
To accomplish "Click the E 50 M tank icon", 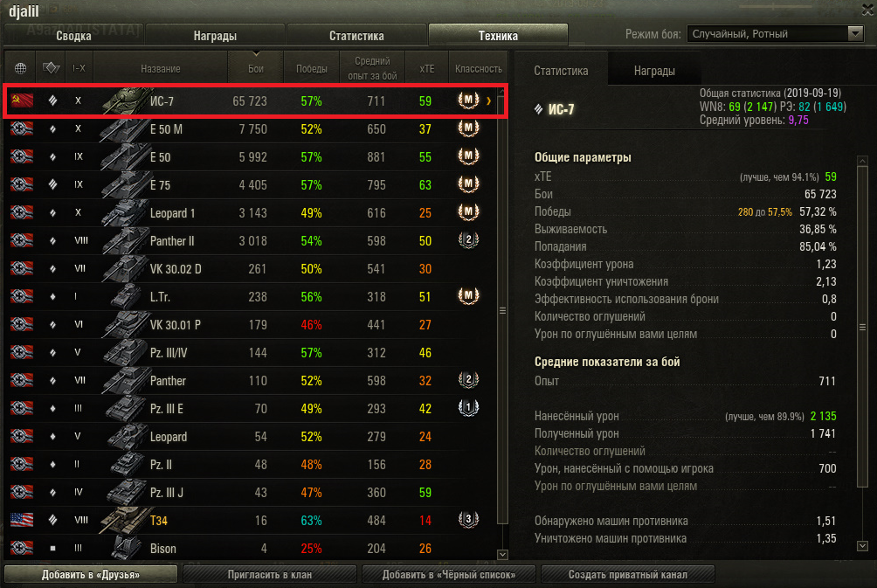I will [124, 129].
